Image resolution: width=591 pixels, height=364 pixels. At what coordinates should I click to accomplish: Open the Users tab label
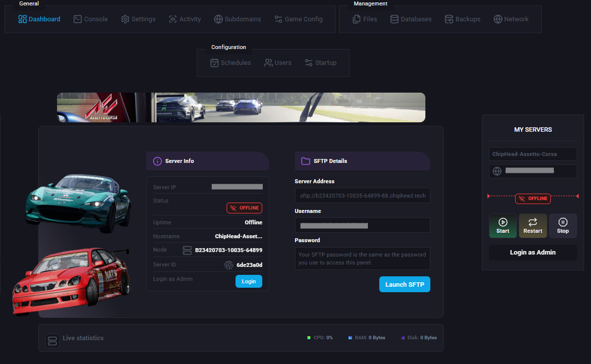[283, 63]
